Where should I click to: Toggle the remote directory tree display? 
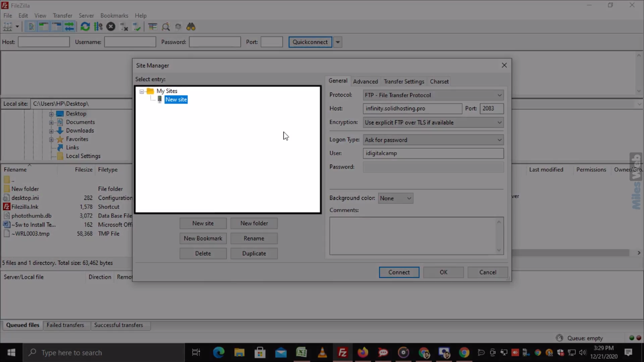[56, 27]
